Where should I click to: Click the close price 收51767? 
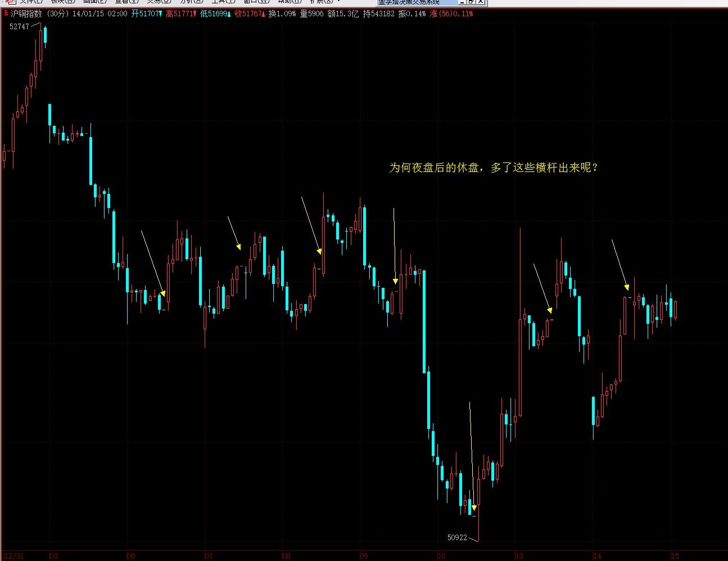pos(250,13)
